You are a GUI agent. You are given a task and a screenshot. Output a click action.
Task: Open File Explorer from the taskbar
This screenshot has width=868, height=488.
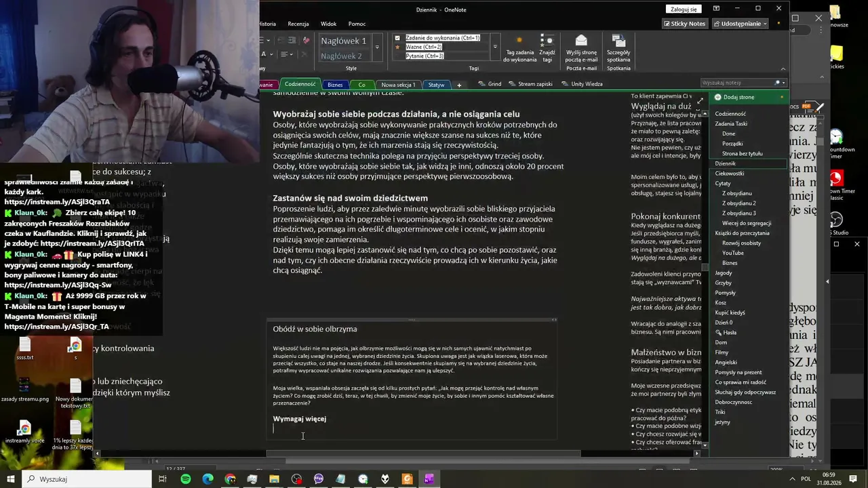(x=274, y=479)
